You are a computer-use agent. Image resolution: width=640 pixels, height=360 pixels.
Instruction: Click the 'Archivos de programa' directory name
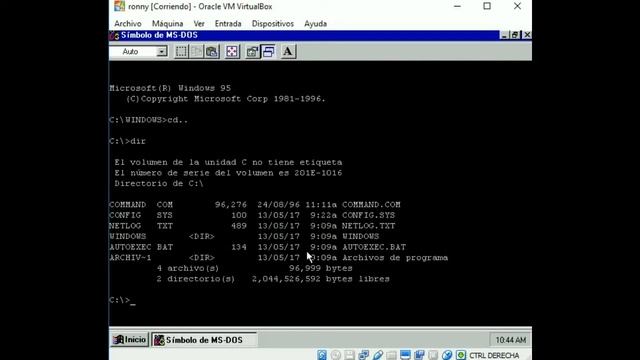coord(395,258)
